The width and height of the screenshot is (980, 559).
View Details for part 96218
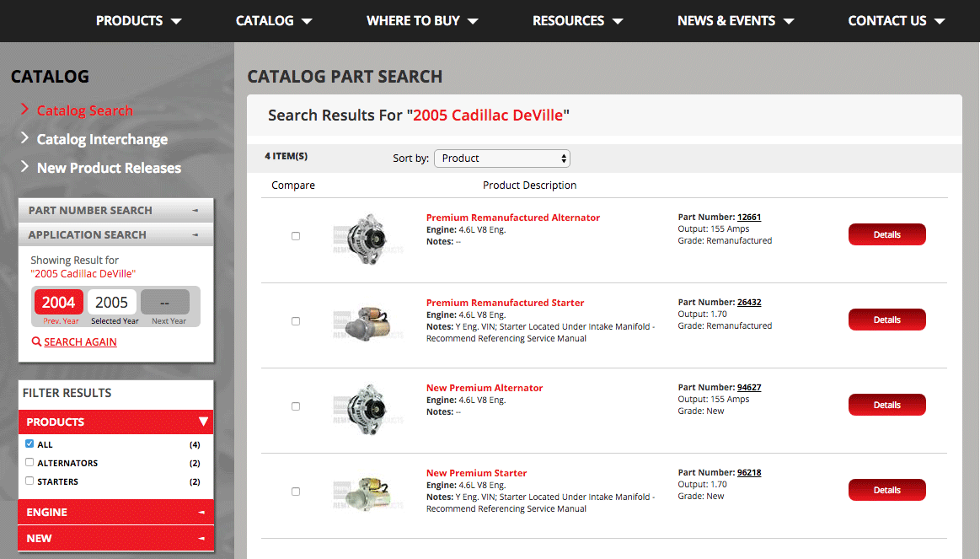pos(886,490)
